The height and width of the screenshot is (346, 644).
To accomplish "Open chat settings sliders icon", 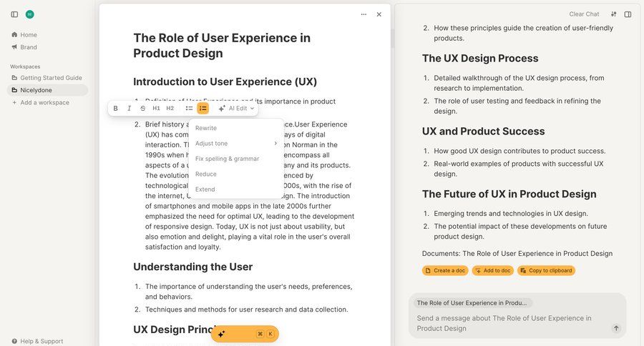I will (x=613, y=14).
